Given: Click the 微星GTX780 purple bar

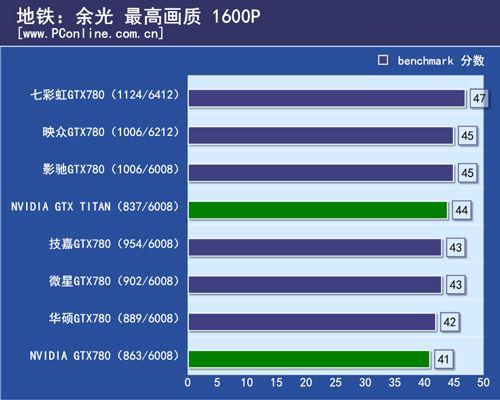Looking at the screenshot, I should pyautogui.click(x=315, y=285).
